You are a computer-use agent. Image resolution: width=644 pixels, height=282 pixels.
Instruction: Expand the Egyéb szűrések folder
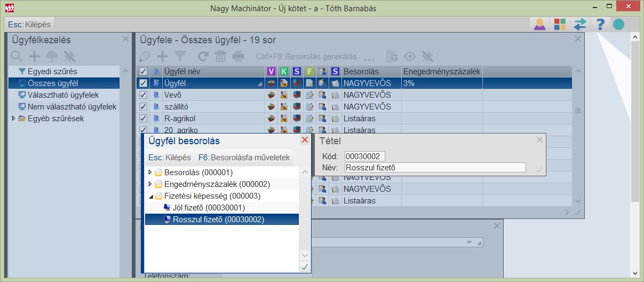click(x=13, y=119)
